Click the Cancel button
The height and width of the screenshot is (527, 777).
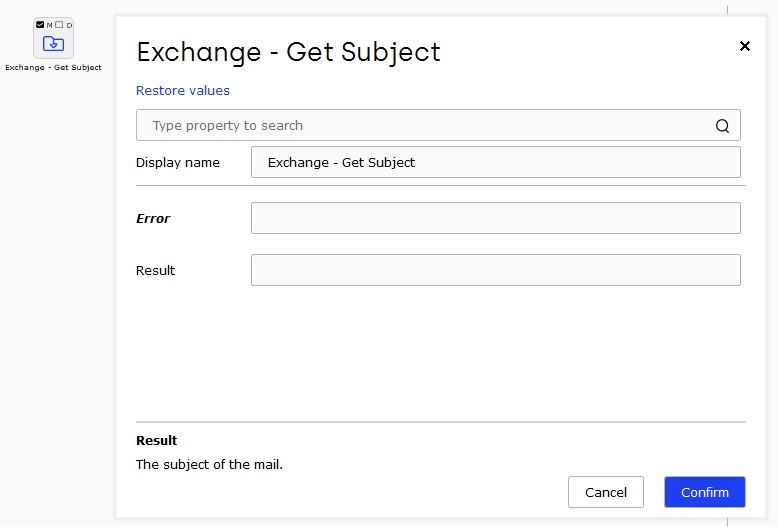pos(606,492)
